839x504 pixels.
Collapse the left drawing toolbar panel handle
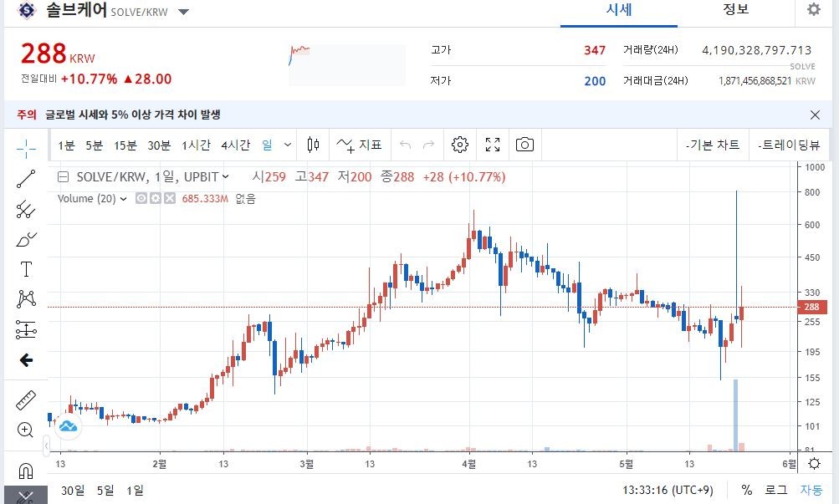pyautogui.click(x=47, y=445)
